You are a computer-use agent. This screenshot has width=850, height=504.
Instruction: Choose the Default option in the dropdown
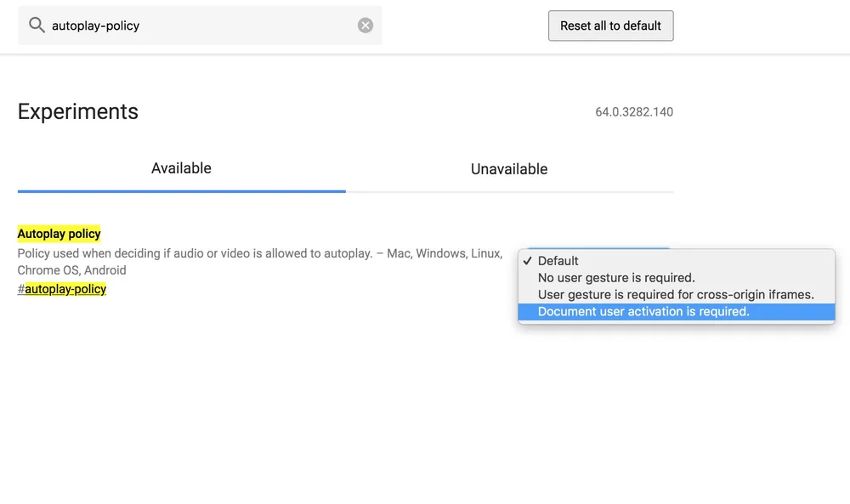tap(558, 261)
